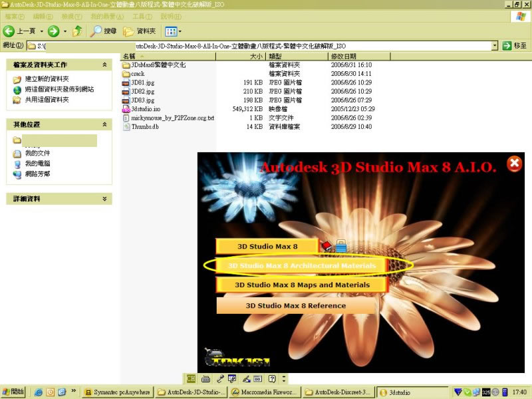Click the help icon on the language bar

point(272,378)
